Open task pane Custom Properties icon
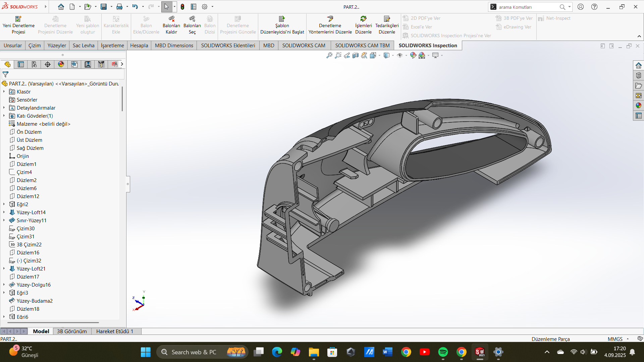Screen dimensions: 644x362 point(639,116)
